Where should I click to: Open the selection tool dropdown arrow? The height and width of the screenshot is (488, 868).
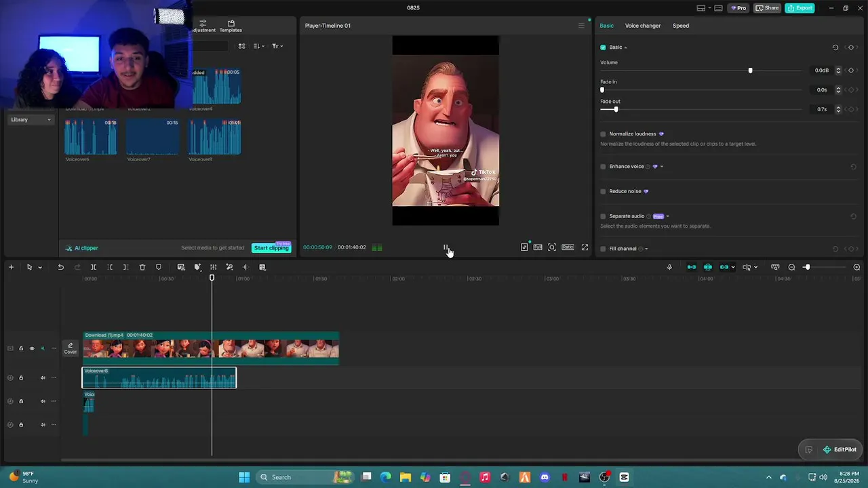click(40, 268)
